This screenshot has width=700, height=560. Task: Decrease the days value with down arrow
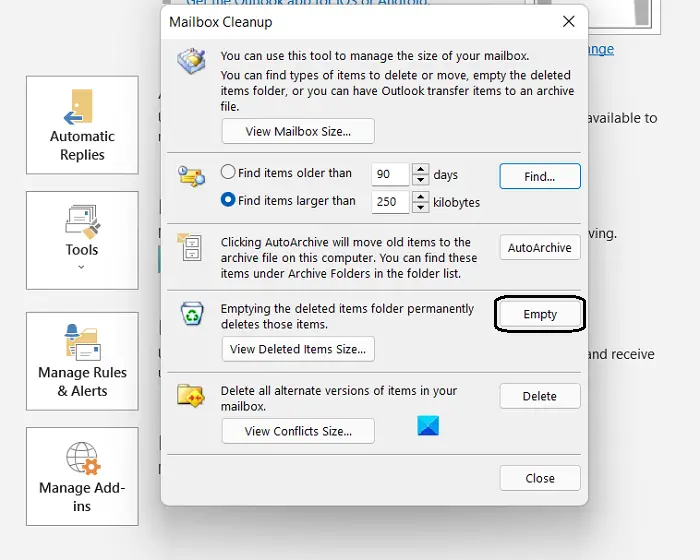pos(420,180)
